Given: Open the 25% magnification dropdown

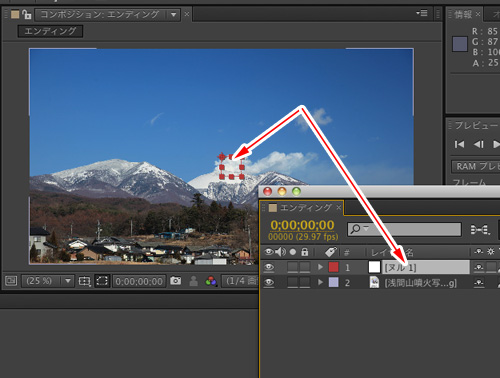Looking at the screenshot, I should 68,281.
